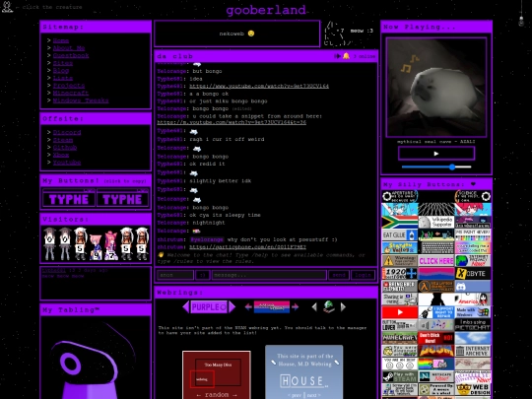Click the seal album art image
The image size is (532, 399).
click(436, 88)
